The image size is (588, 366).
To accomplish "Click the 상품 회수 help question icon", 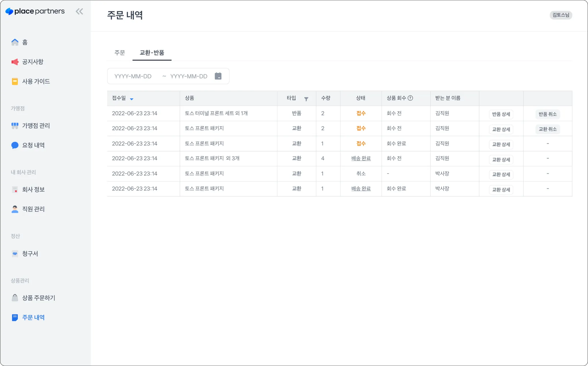I will (x=410, y=98).
